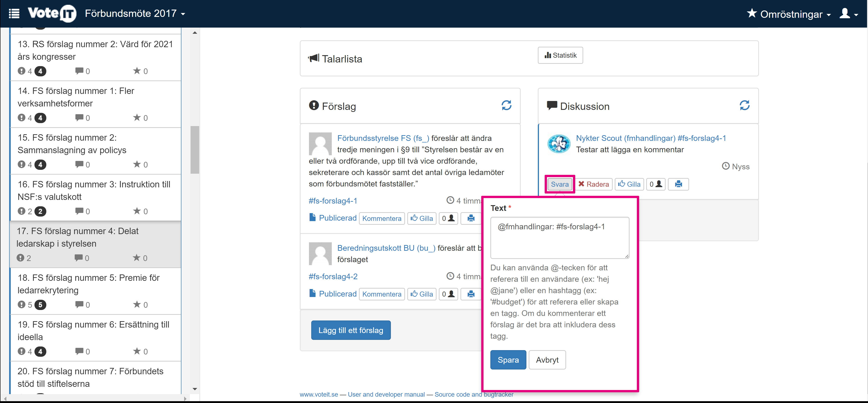The height and width of the screenshot is (403, 868).
Task: Select agenda item 17 Delat ledarskap i styrelsen
Action: [96, 244]
